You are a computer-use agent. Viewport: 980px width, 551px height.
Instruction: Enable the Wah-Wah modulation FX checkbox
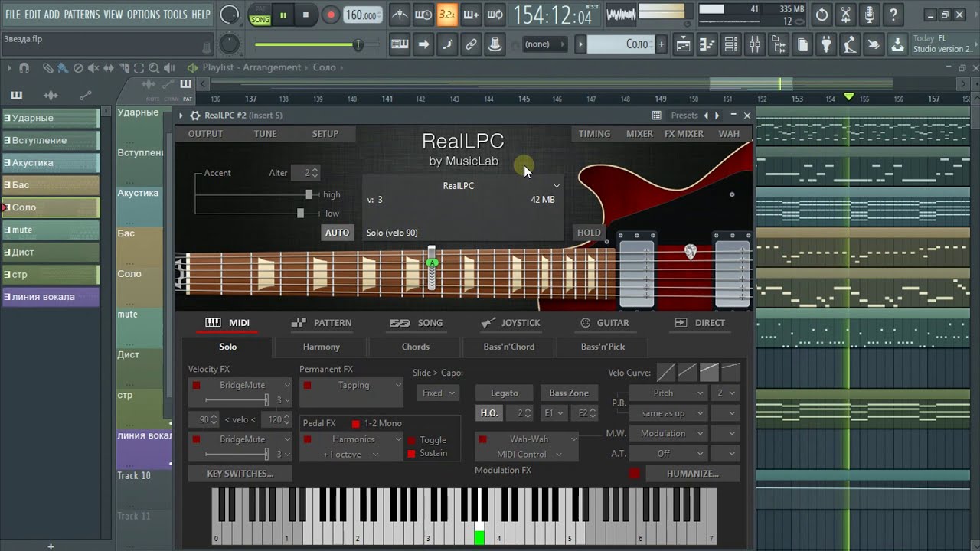click(482, 439)
